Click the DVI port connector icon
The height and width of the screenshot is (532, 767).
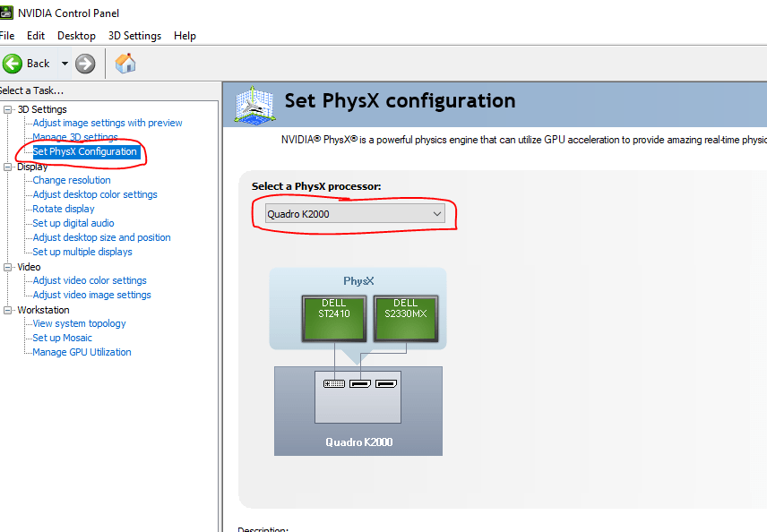click(334, 384)
